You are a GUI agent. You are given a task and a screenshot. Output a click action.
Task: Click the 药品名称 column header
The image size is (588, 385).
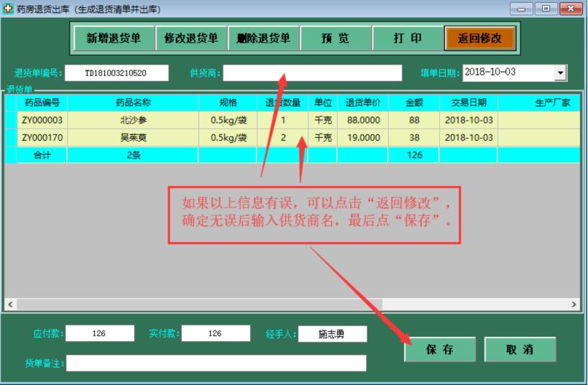[x=133, y=103]
